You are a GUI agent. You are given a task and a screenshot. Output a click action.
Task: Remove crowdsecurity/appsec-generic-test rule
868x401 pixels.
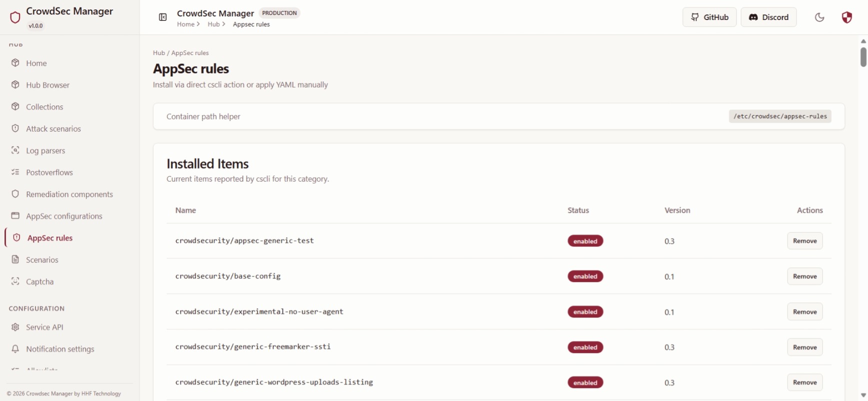point(804,241)
